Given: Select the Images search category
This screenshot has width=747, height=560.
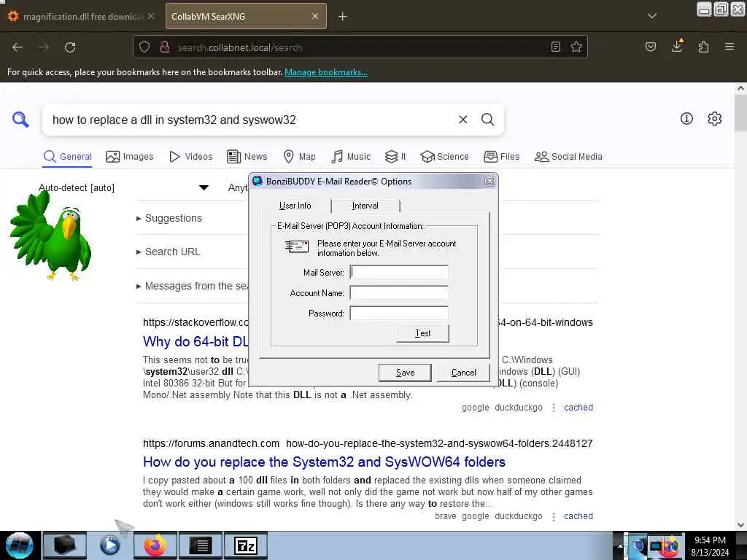Looking at the screenshot, I should click(x=130, y=157).
